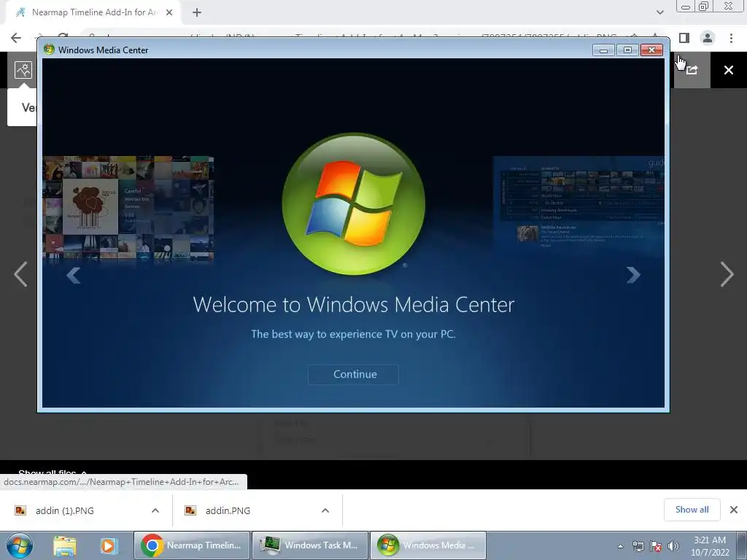Minimize the Windows Media Center window
Screen dimensions: 747x560
[603, 50]
